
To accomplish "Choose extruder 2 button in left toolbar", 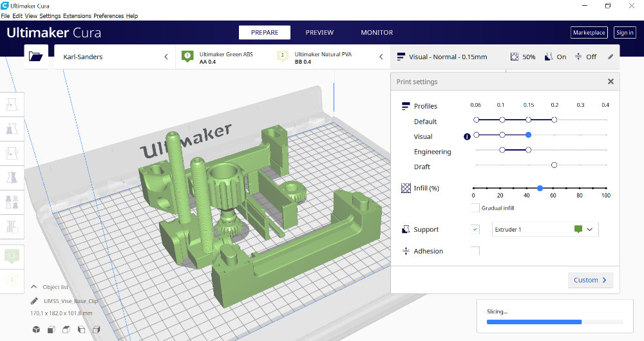I will [x=12, y=281].
